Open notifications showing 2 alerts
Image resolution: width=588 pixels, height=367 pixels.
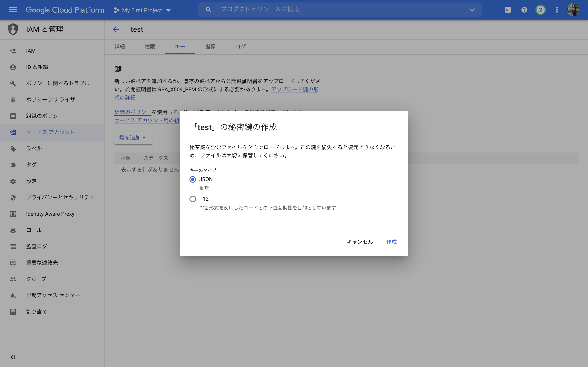tap(540, 10)
